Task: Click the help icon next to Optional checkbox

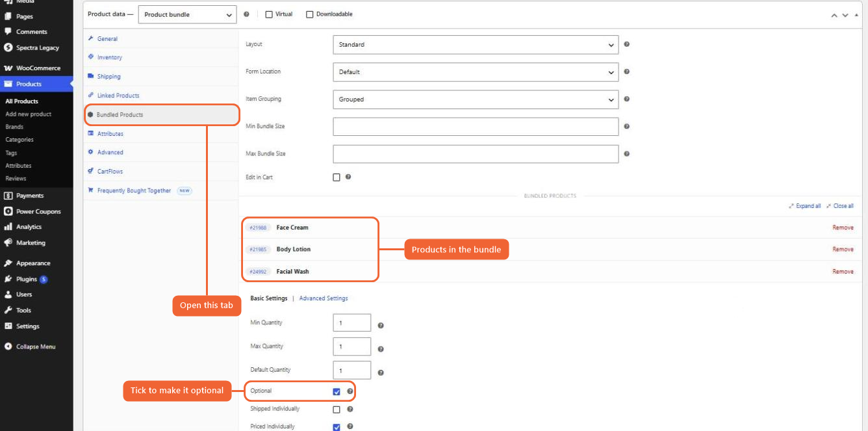Action: coord(350,391)
